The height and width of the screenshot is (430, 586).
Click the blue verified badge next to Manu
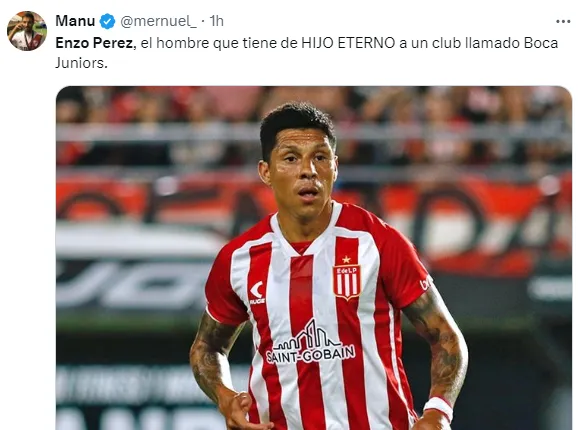coord(107,21)
